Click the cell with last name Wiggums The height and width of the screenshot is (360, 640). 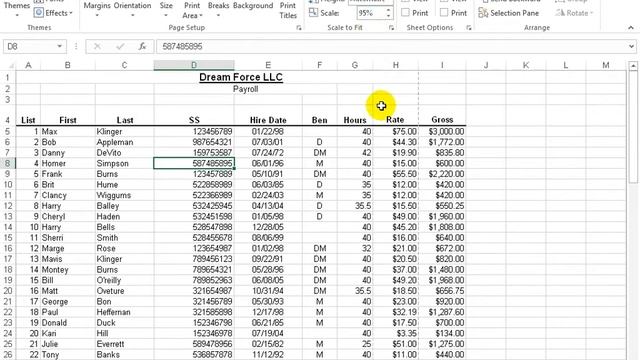124,195
